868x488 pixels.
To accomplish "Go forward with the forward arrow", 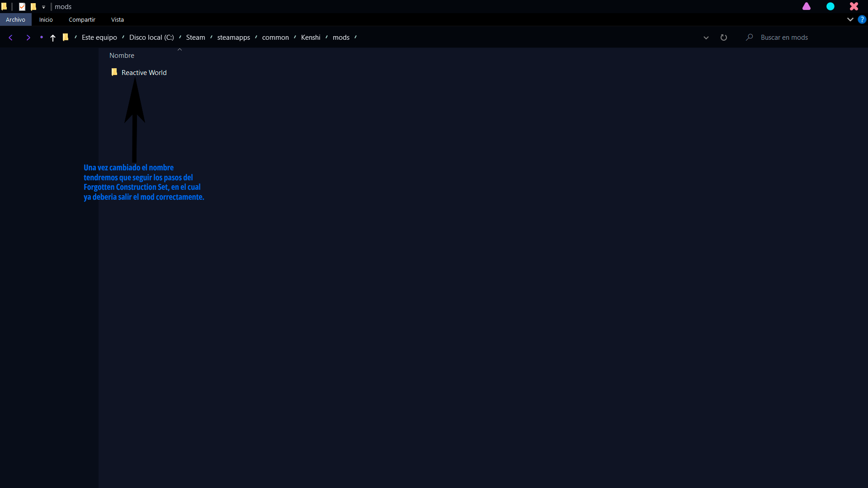I will pos(28,38).
